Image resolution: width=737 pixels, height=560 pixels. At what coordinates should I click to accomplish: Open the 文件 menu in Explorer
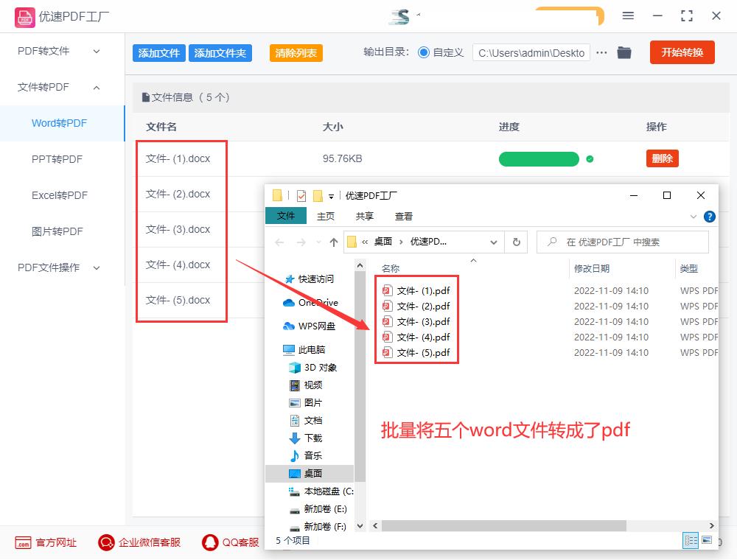pyautogui.click(x=286, y=215)
